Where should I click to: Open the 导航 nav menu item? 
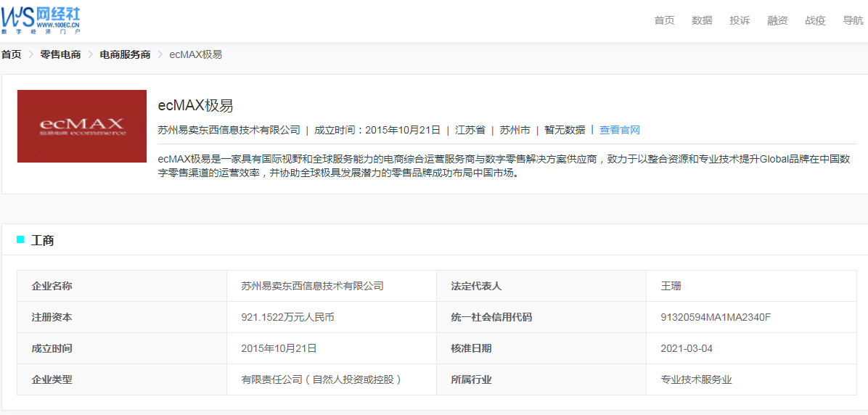(x=853, y=21)
